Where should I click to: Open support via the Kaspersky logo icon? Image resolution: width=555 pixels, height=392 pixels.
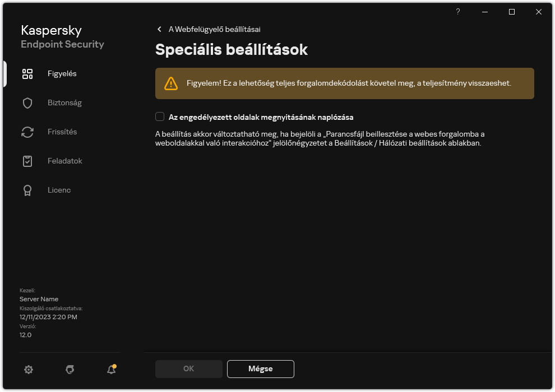tap(70, 370)
